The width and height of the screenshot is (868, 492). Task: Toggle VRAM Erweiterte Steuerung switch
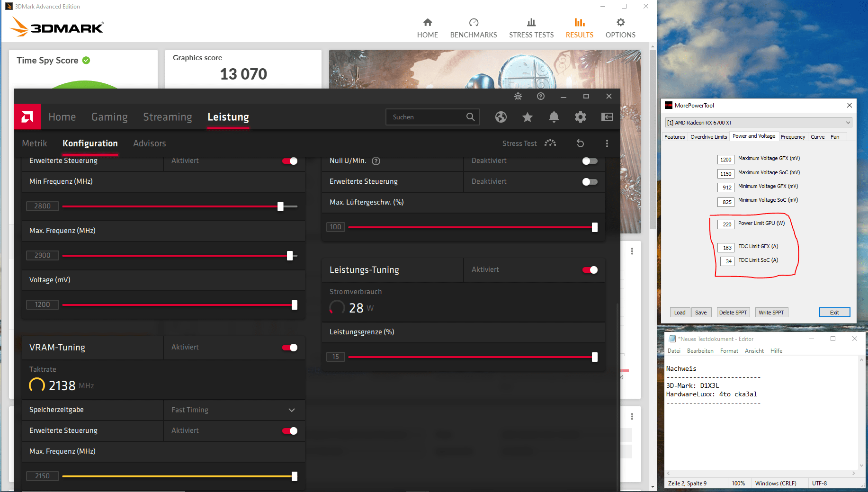click(x=290, y=431)
